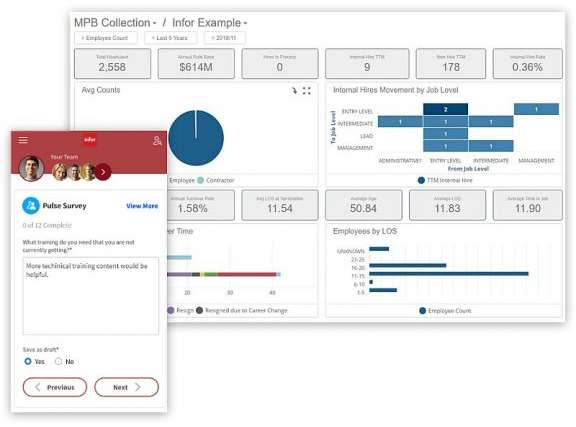The height and width of the screenshot is (427, 576).
Task: Select the 1.58% turnover rate tile
Action: (200, 205)
